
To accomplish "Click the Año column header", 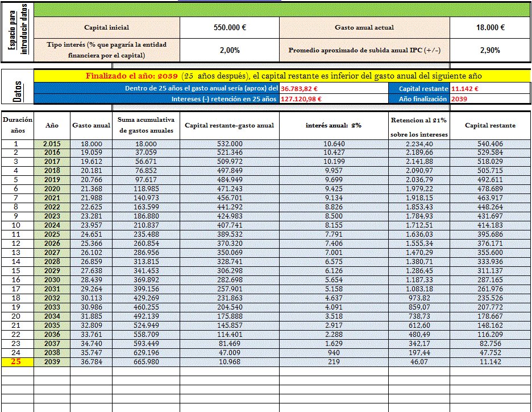I will [x=52, y=125].
